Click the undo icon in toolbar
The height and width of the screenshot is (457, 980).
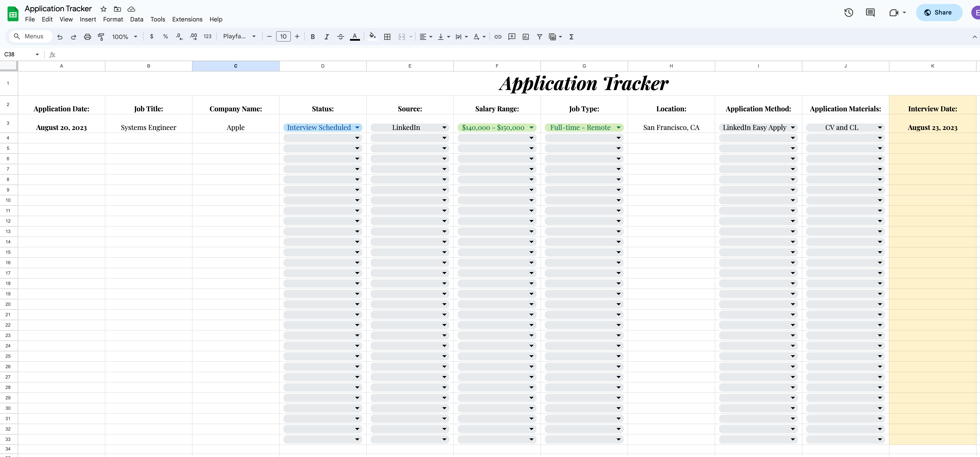60,37
